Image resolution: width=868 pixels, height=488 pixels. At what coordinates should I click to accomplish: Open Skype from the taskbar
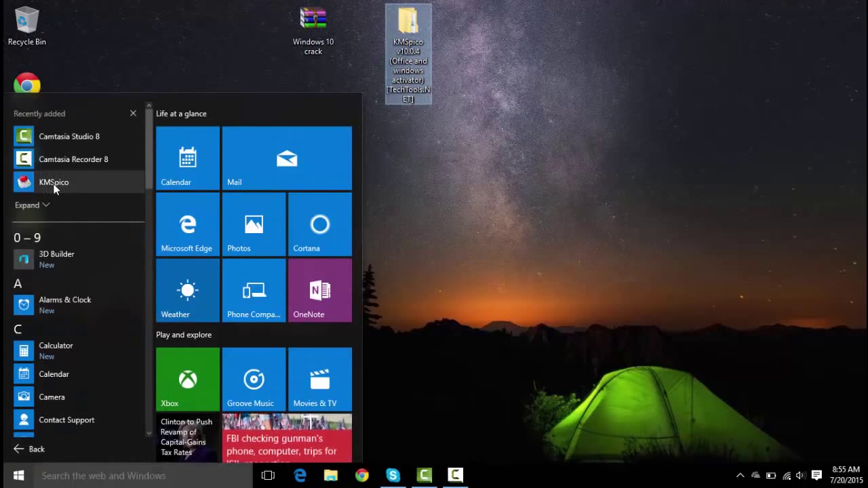[x=393, y=475]
